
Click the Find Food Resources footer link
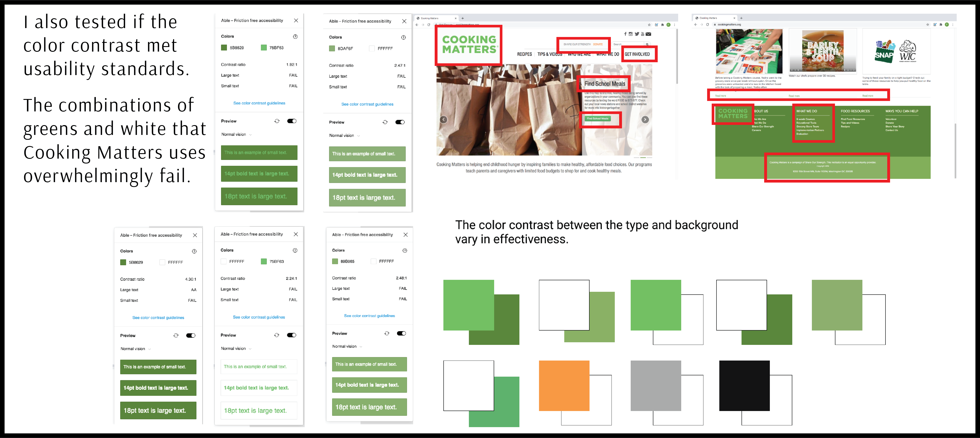click(x=853, y=119)
